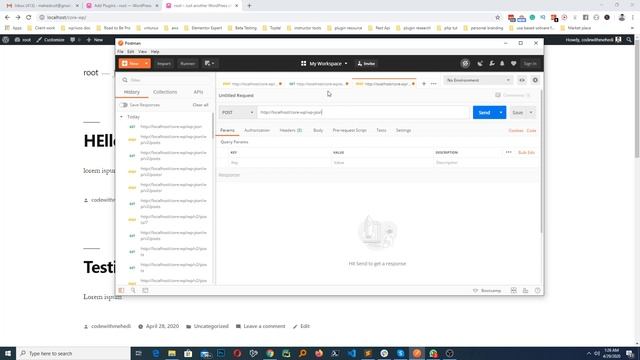Open the Authorization request tab
This screenshot has width=640, height=360.
point(257,130)
